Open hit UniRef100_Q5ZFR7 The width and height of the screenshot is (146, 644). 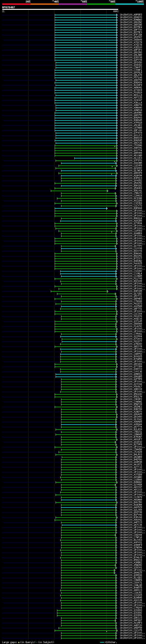(131, 37)
